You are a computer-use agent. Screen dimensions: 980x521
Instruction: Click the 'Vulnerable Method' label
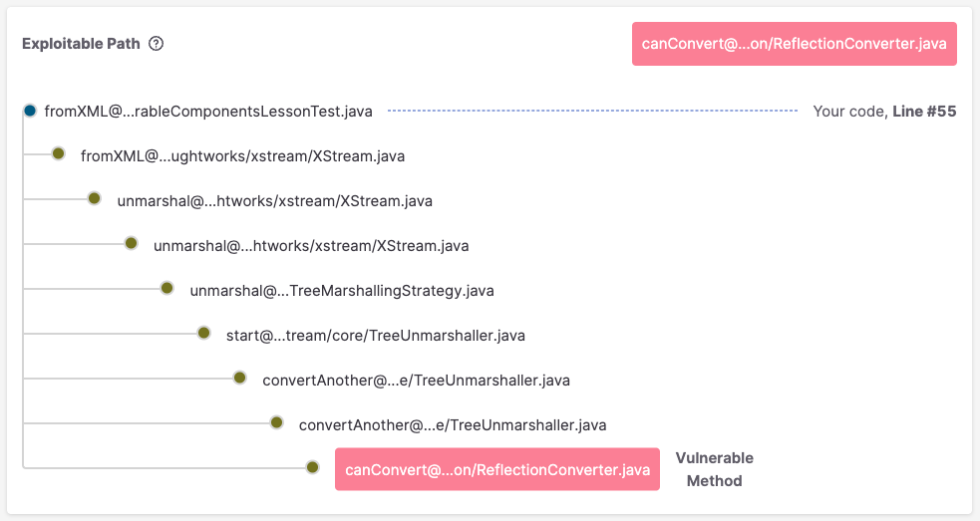(715, 469)
